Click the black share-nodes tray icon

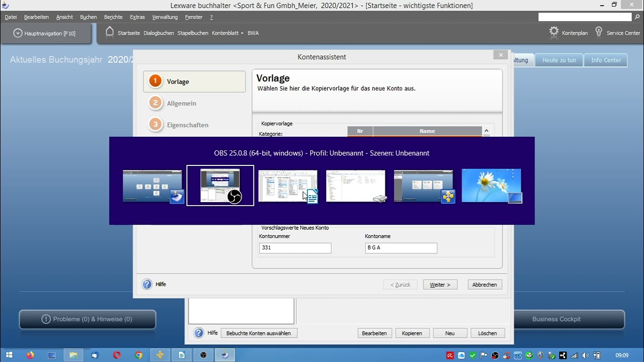click(562, 355)
